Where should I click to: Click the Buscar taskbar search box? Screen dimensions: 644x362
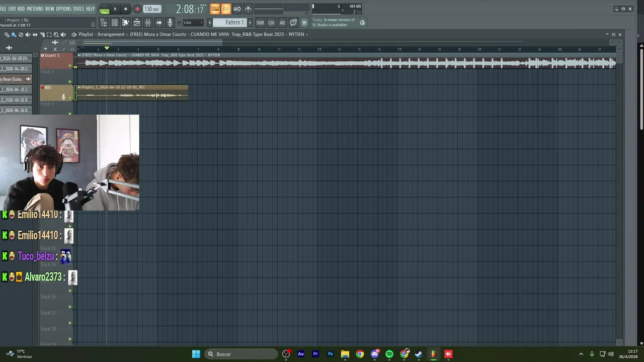(242, 354)
